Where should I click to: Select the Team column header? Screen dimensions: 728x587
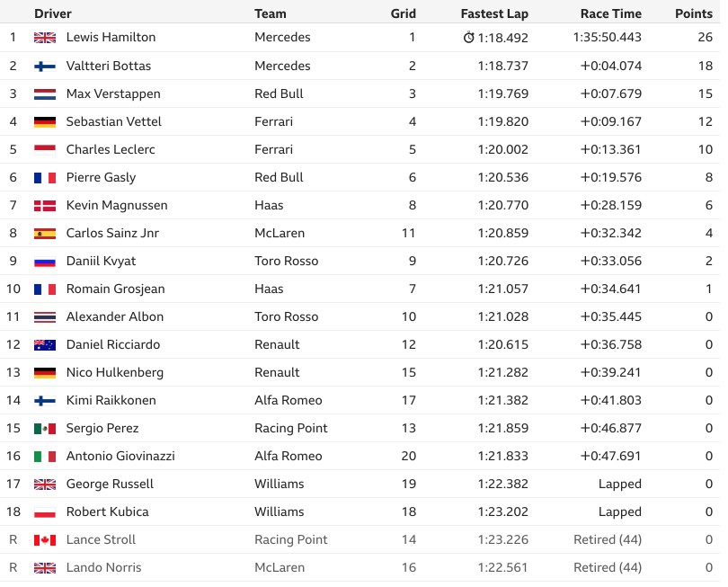[271, 13]
